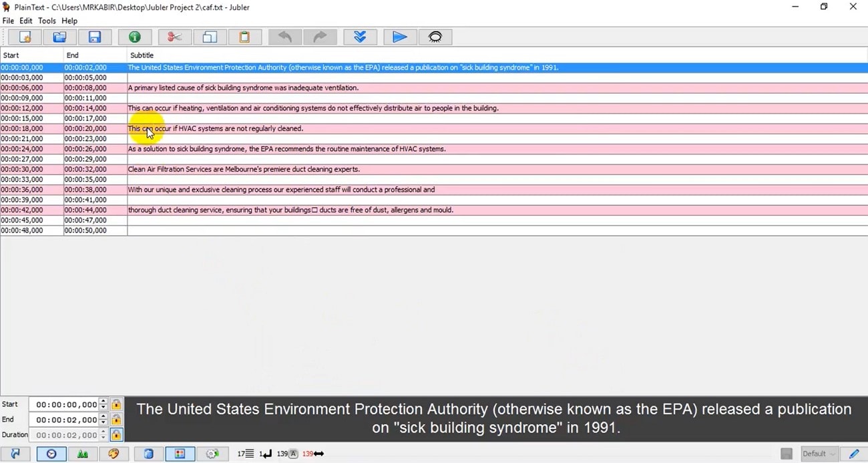Open the Default style dropdown
Image resolution: width=868 pixels, height=463 pixels.
point(819,454)
